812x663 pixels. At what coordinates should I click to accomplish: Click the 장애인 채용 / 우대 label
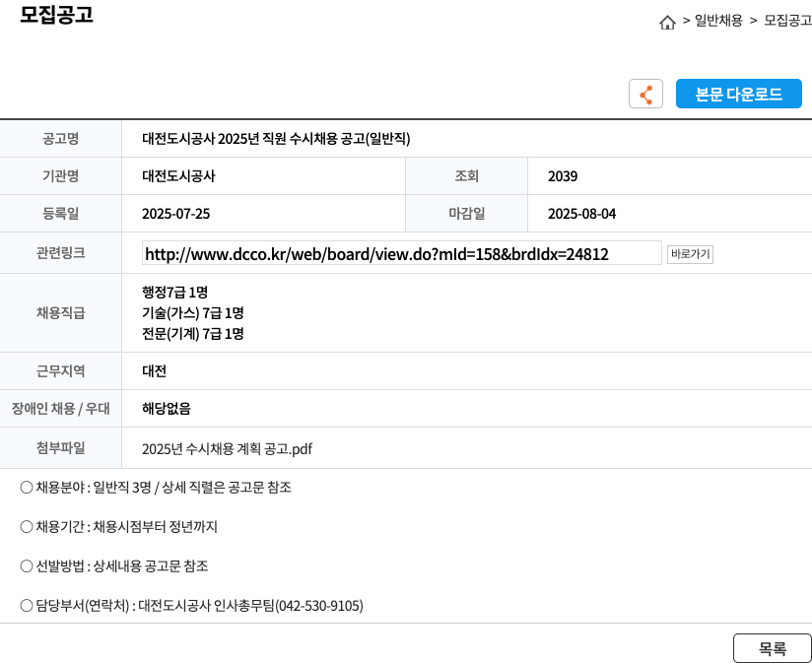[60, 409]
